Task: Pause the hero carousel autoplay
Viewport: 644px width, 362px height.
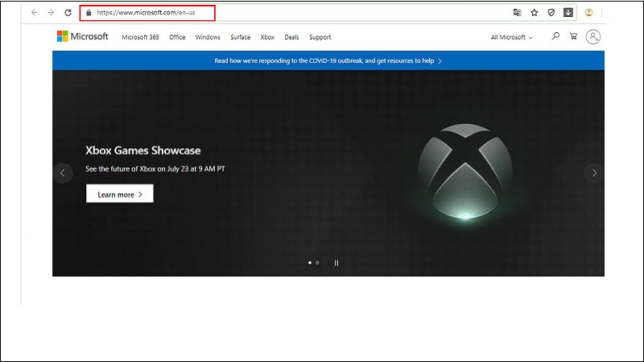Action: click(336, 262)
